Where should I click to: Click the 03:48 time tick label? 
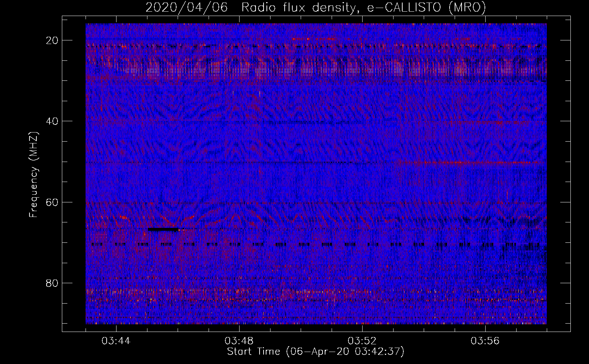click(239, 341)
